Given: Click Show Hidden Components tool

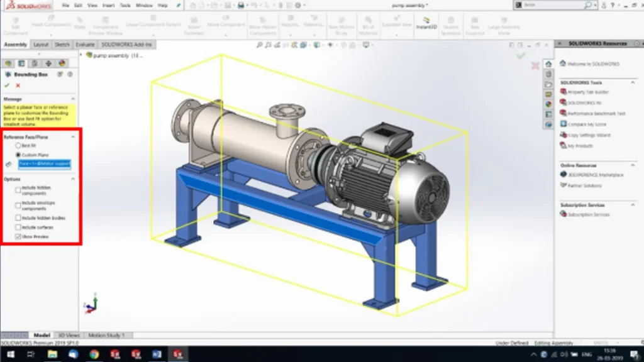Looking at the screenshot, I should point(263,26).
